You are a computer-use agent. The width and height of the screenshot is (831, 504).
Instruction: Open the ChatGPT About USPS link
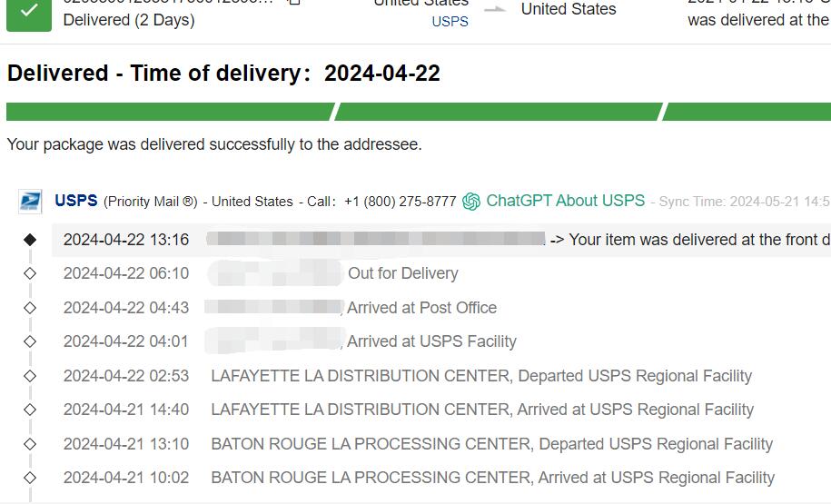[x=566, y=201]
